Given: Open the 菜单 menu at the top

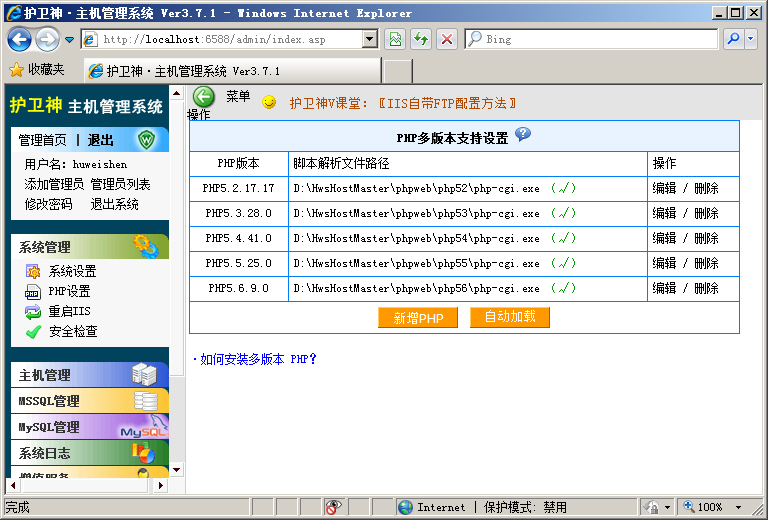Looking at the screenshot, I should (x=238, y=96).
